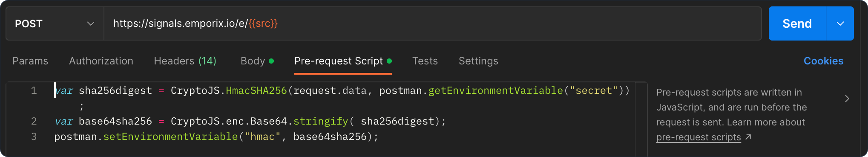Click the getEnvironmentVariable call in line 1

tap(496, 90)
